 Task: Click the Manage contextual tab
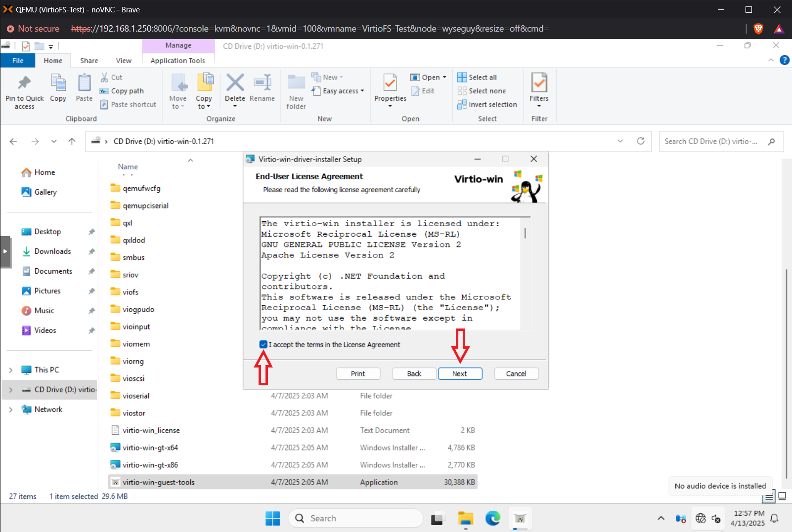pyautogui.click(x=178, y=45)
